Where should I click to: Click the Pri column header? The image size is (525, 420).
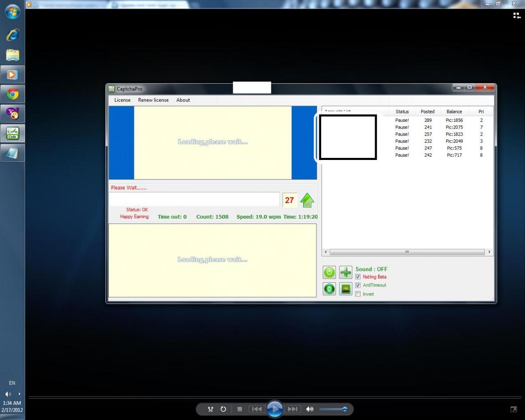coord(481,111)
